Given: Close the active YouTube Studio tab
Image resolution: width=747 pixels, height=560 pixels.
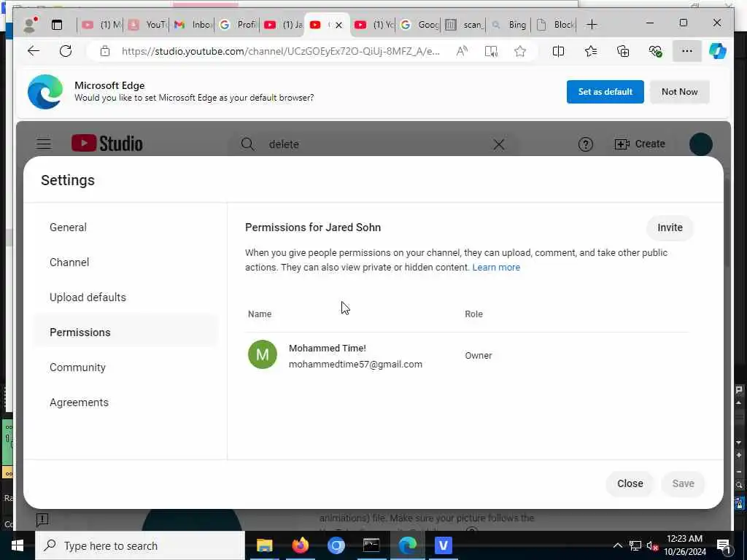Looking at the screenshot, I should pos(338,26).
